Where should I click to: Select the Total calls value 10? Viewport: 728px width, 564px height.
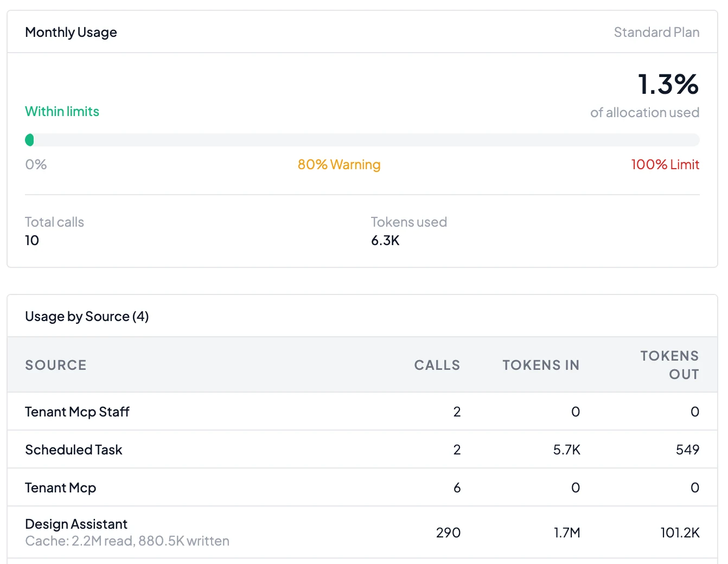32,240
